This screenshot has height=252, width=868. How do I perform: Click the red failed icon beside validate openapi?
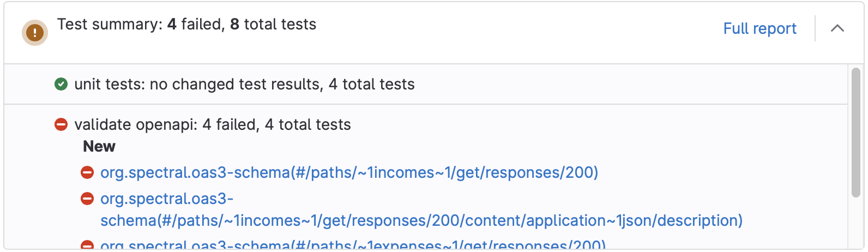pos(61,124)
